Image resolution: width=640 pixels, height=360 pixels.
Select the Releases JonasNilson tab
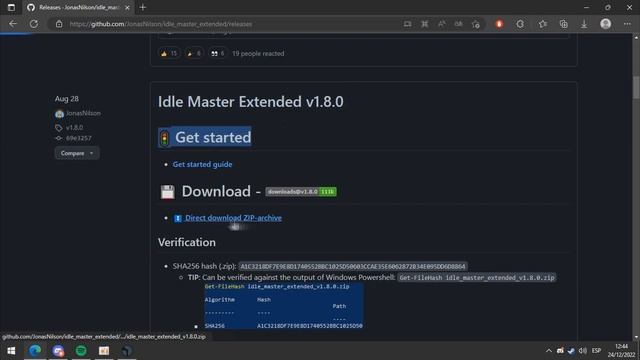pyautogui.click(x=78, y=7)
